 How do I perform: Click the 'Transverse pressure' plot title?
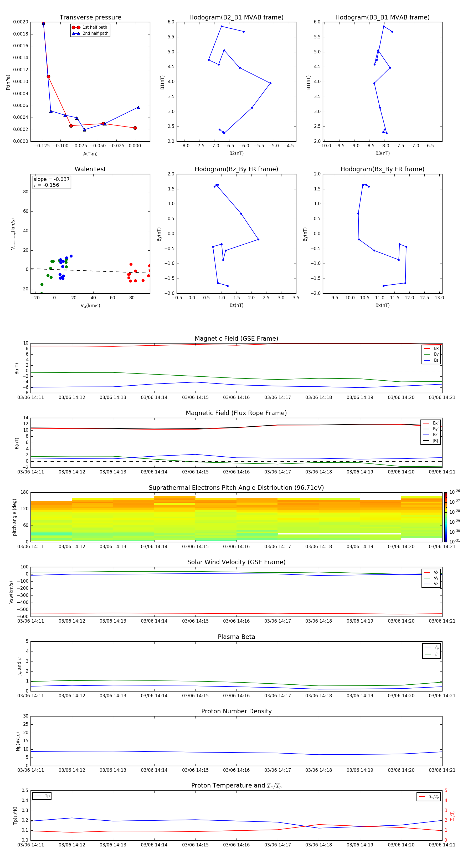tap(90, 18)
